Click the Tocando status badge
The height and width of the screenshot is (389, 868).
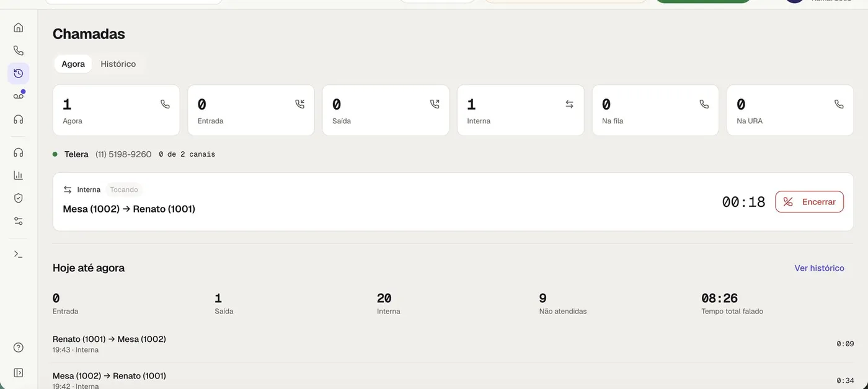coord(124,190)
